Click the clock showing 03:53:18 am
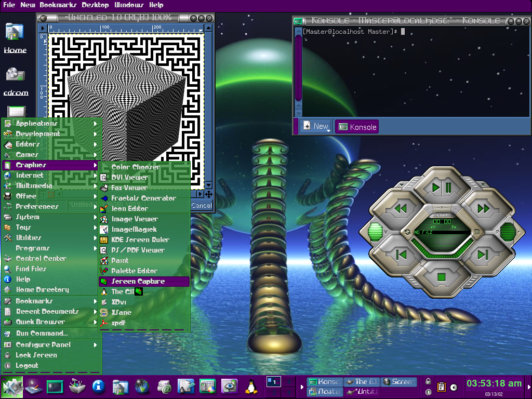 (494, 383)
